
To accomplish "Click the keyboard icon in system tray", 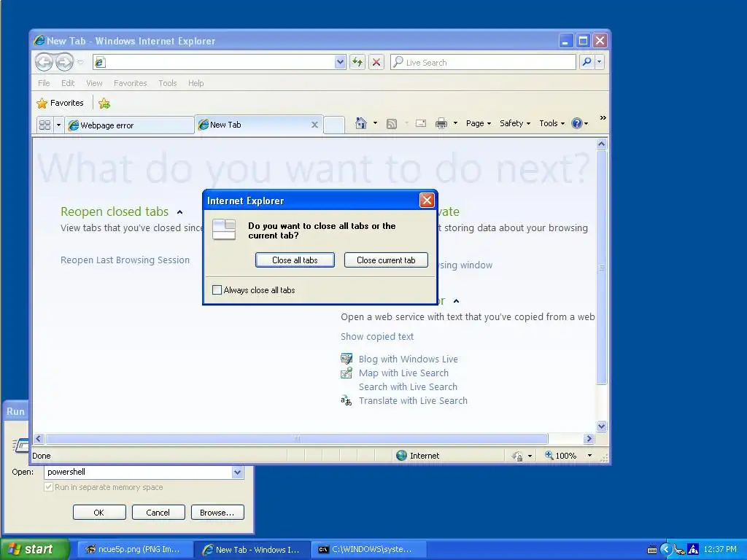I will [652, 550].
